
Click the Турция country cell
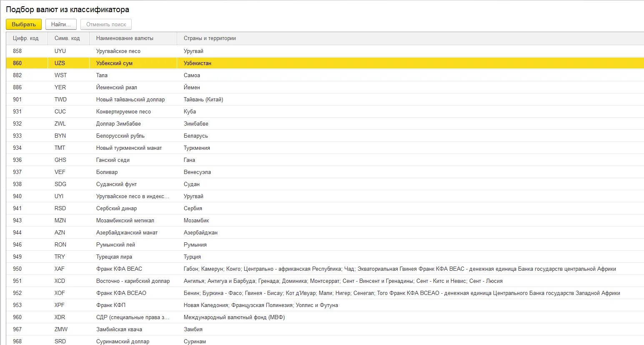click(x=411, y=257)
